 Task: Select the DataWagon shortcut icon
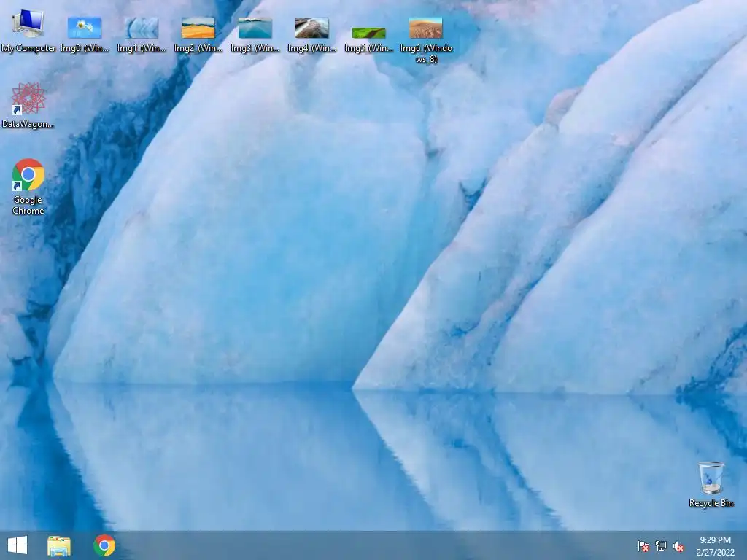[28, 105]
